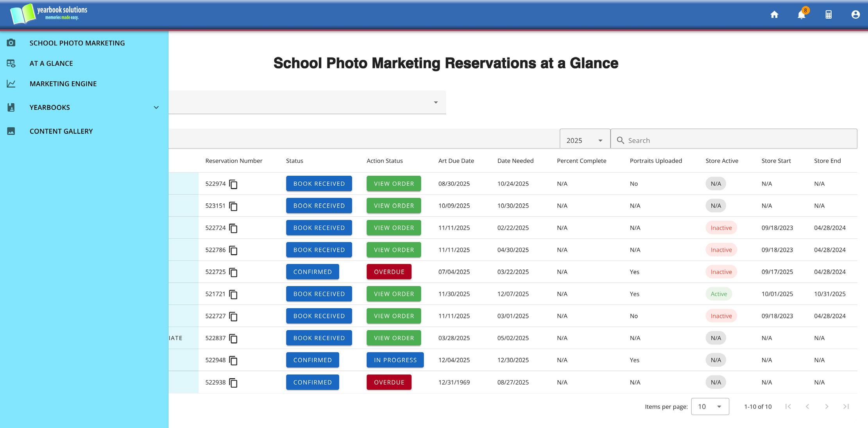The width and height of the screenshot is (868, 428).
Task: Click the Search input field
Action: 739,140
